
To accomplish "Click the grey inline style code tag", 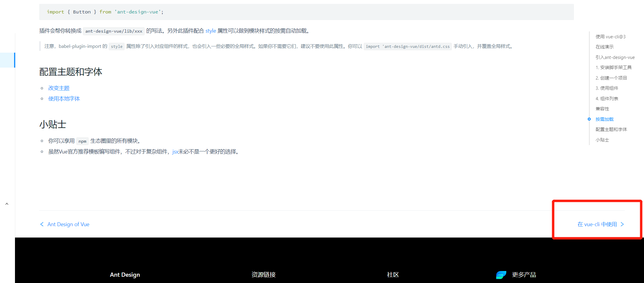I will [x=116, y=46].
